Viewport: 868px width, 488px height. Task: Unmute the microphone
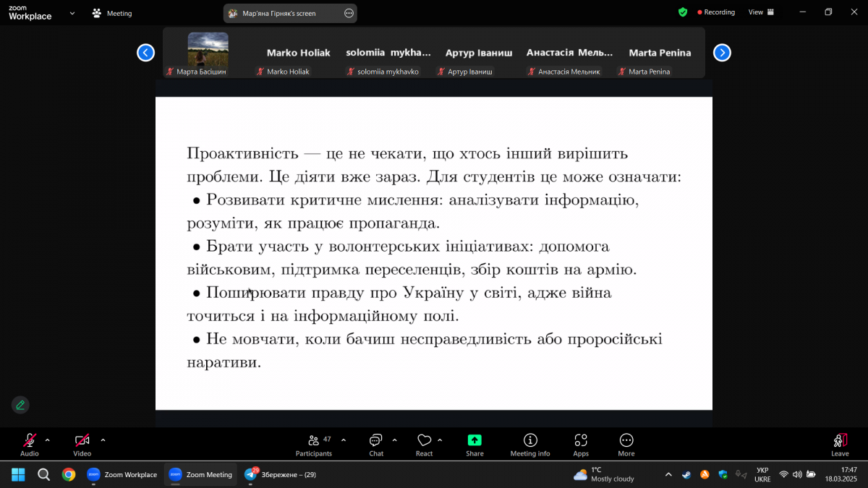(29, 444)
